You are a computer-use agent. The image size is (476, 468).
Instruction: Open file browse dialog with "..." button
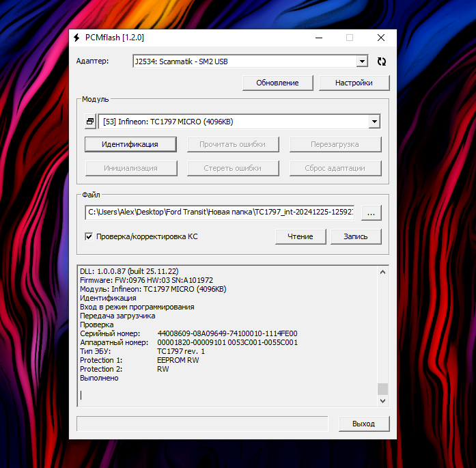tap(371, 212)
